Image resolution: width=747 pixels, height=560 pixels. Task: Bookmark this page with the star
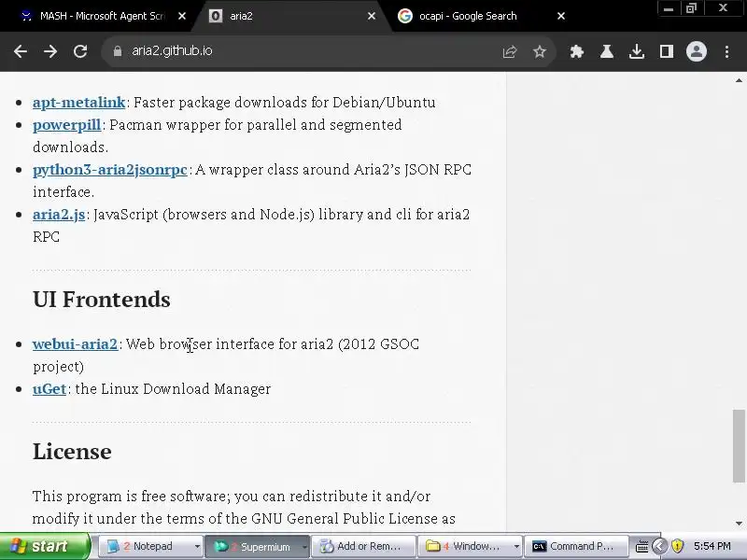point(540,51)
